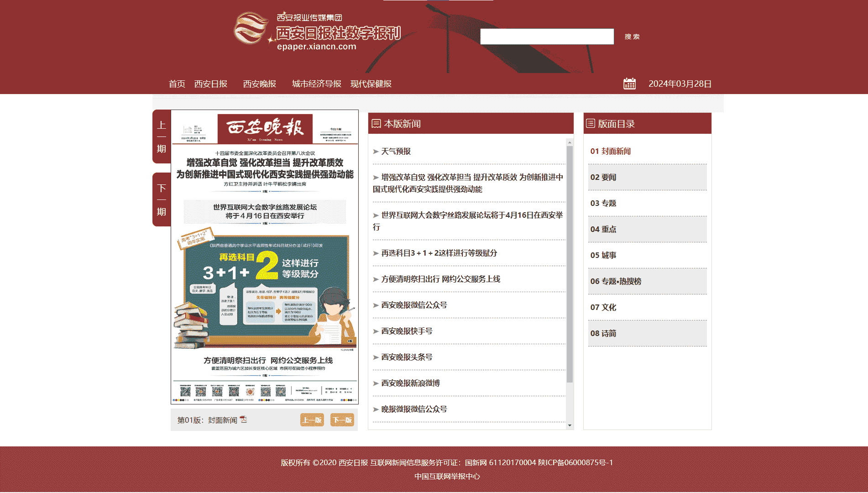Click the arrow bullet beside 天气预报
Viewport: 868px width, 493px height.
click(376, 152)
